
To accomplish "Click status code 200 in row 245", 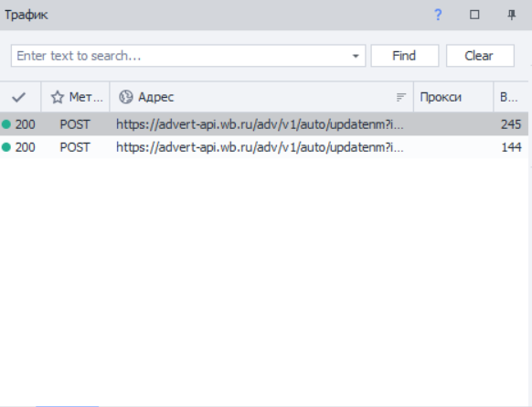I will click(25, 124).
